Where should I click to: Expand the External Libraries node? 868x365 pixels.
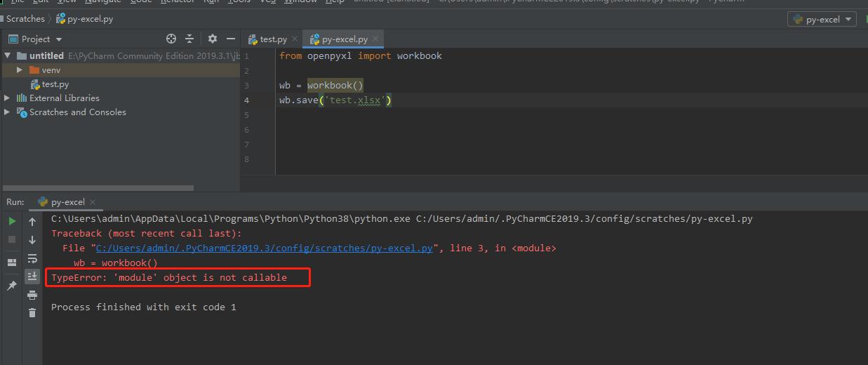coord(8,98)
